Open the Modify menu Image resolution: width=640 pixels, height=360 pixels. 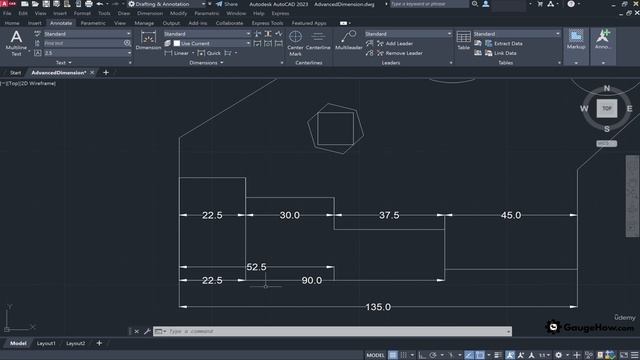(x=178, y=13)
